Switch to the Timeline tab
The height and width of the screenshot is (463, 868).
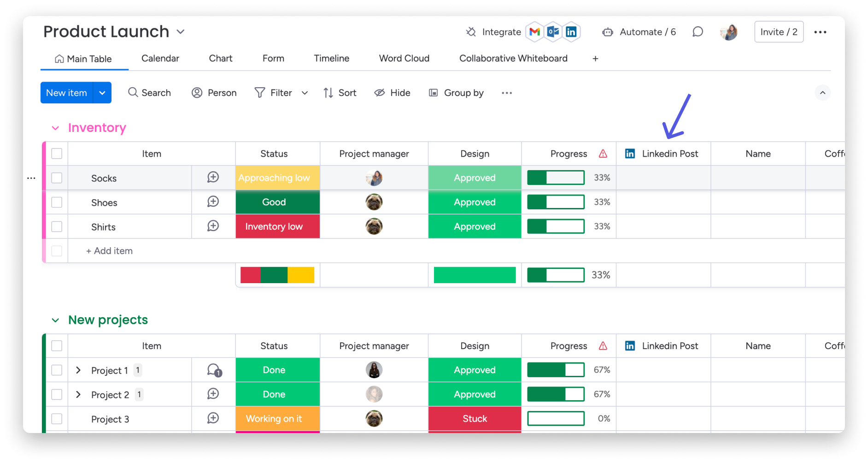[x=331, y=59]
